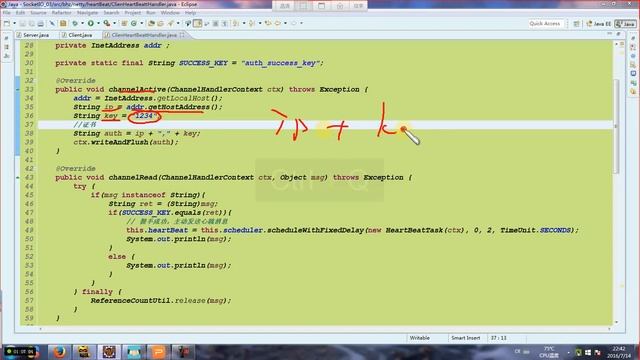640x360 pixels.
Task: Maximize the editor area icon
Action: pyautogui.click(x=619, y=34)
